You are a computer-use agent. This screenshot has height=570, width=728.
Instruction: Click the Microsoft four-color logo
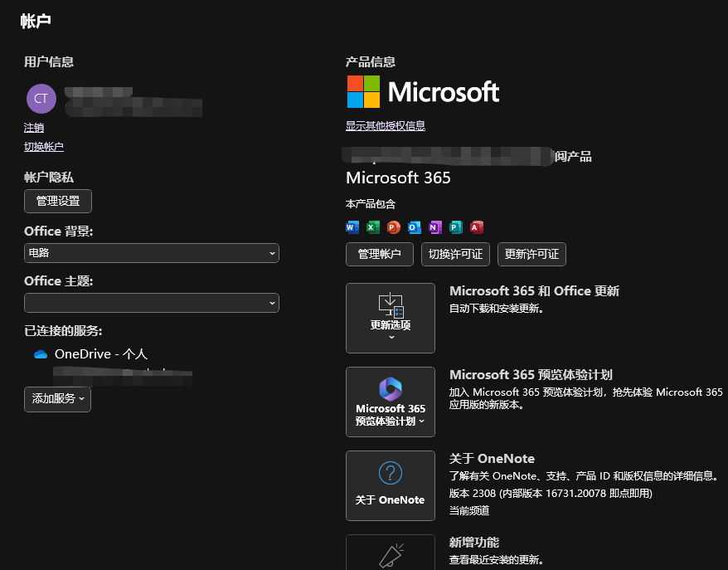tap(363, 91)
